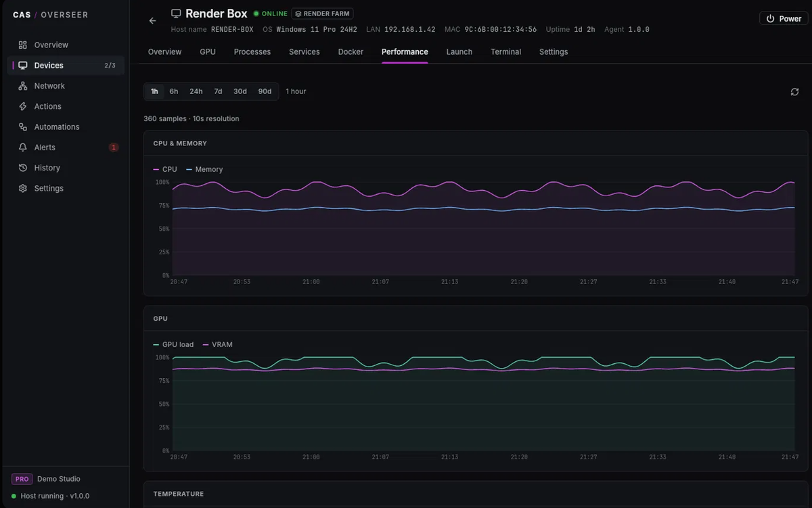Select the 24h time range

click(196, 91)
